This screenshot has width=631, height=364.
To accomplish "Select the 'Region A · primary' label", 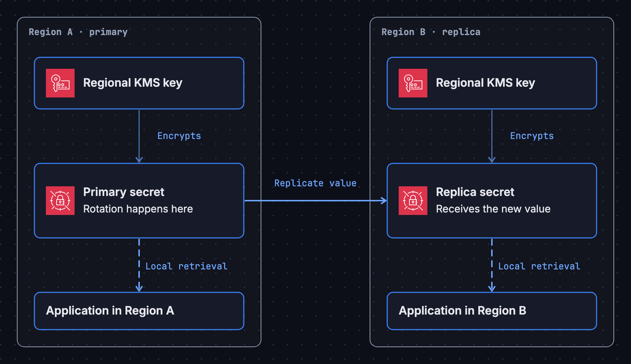I will (78, 32).
